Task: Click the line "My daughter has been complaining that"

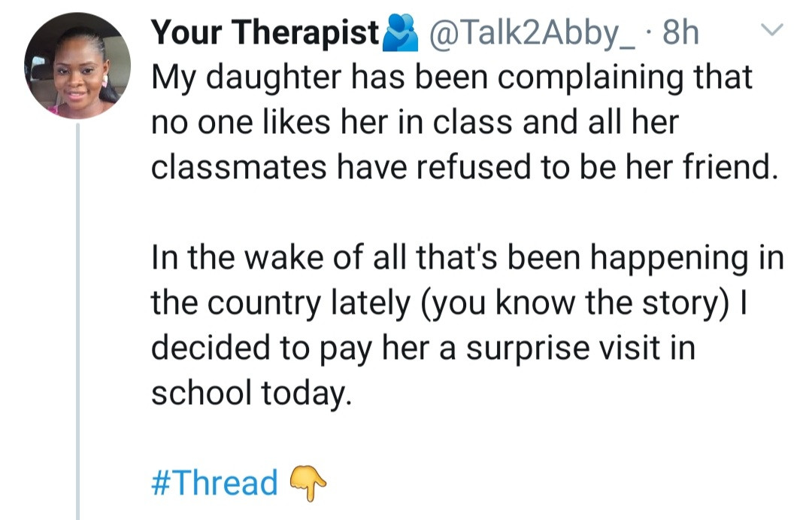Action: click(452, 78)
